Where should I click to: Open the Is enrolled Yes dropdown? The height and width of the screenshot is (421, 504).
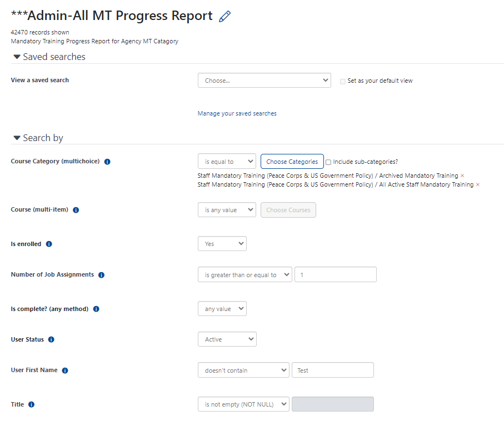222,244
